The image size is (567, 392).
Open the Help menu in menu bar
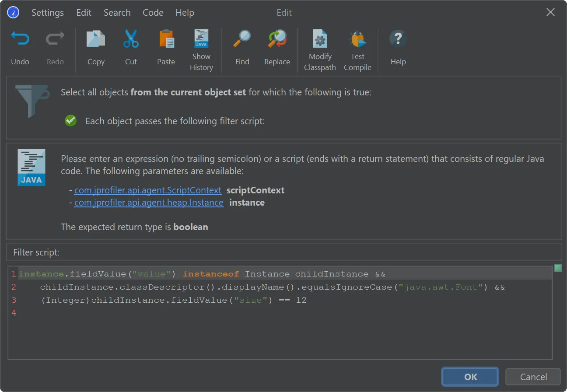185,13
